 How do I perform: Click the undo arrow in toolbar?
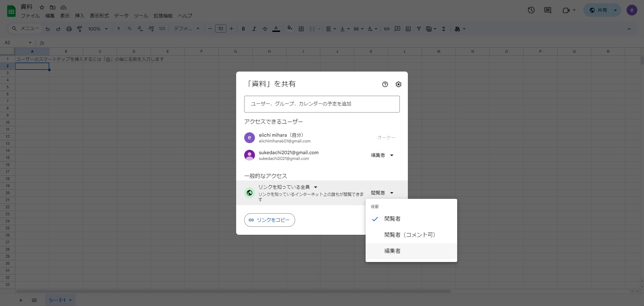(48, 29)
